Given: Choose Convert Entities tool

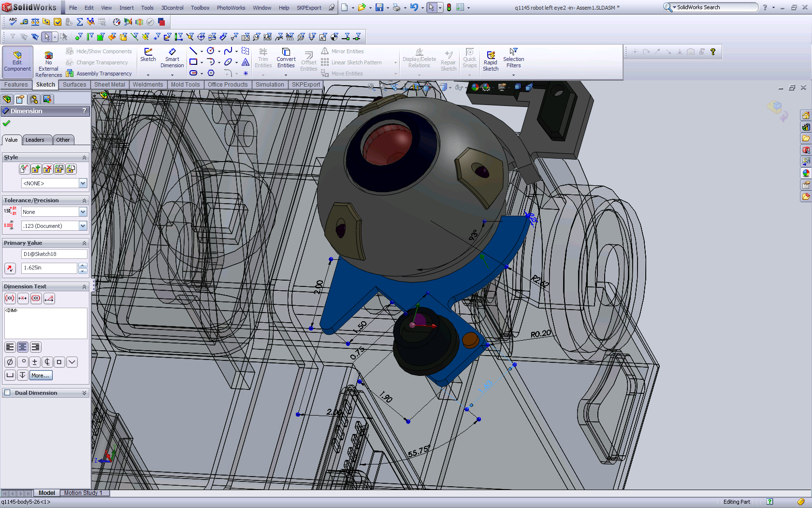Looking at the screenshot, I should (x=286, y=58).
